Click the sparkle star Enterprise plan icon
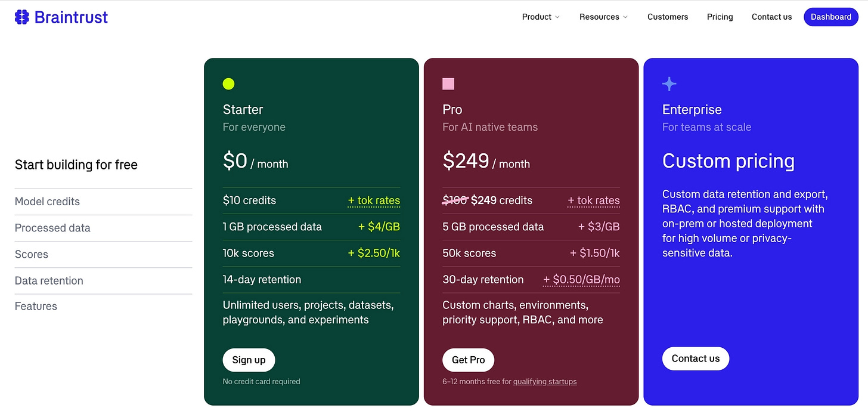This screenshot has height=414, width=868. [x=669, y=84]
